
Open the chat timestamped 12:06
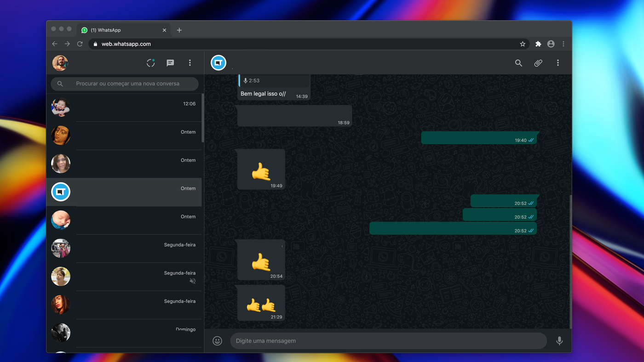(124, 107)
